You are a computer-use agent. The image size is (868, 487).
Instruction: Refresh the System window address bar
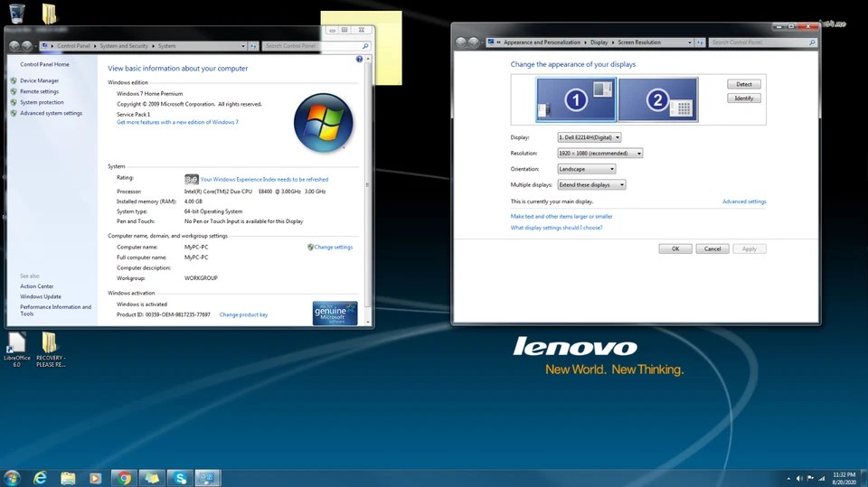point(253,46)
